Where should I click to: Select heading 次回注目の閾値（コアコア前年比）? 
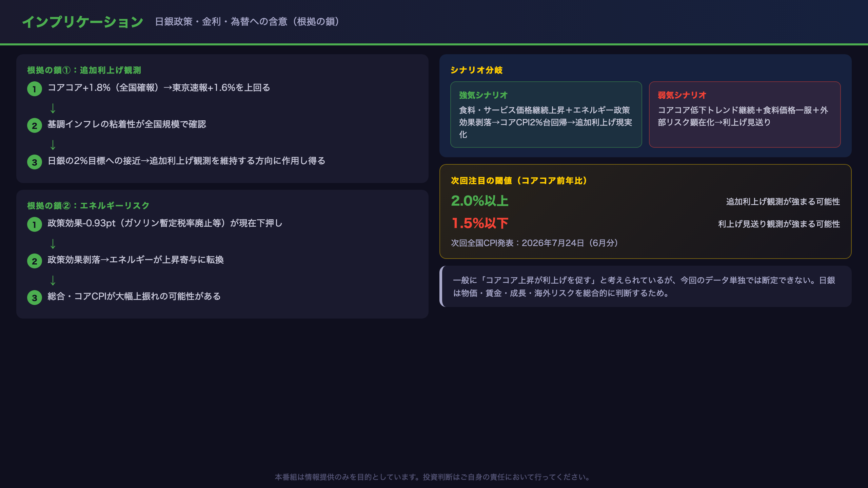coord(519,181)
